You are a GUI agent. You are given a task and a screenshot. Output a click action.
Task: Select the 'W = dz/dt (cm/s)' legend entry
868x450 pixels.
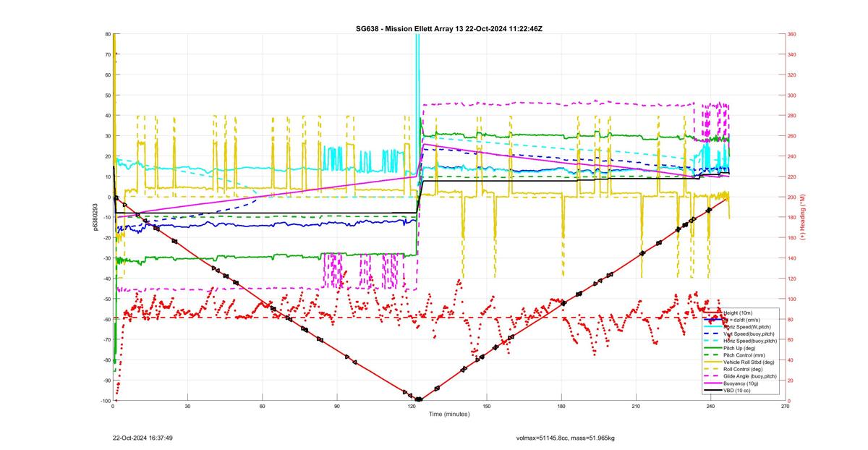741,320
